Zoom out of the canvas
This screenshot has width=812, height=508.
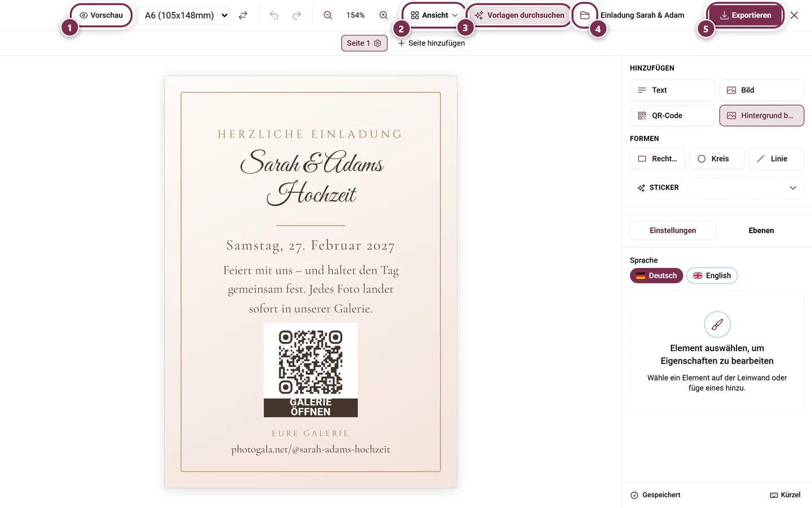(x=328, y=15)
